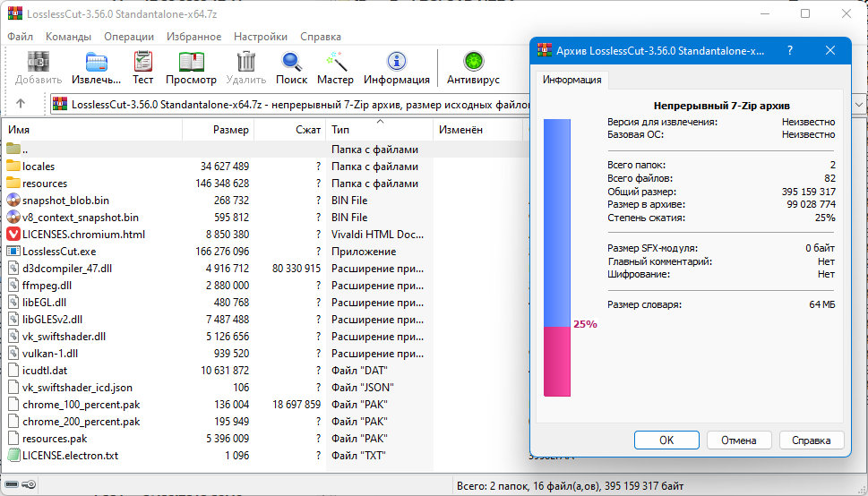Show archive Info (Информация) icon
The height and width of the screenshot is (496, 868).
[396, 61]
